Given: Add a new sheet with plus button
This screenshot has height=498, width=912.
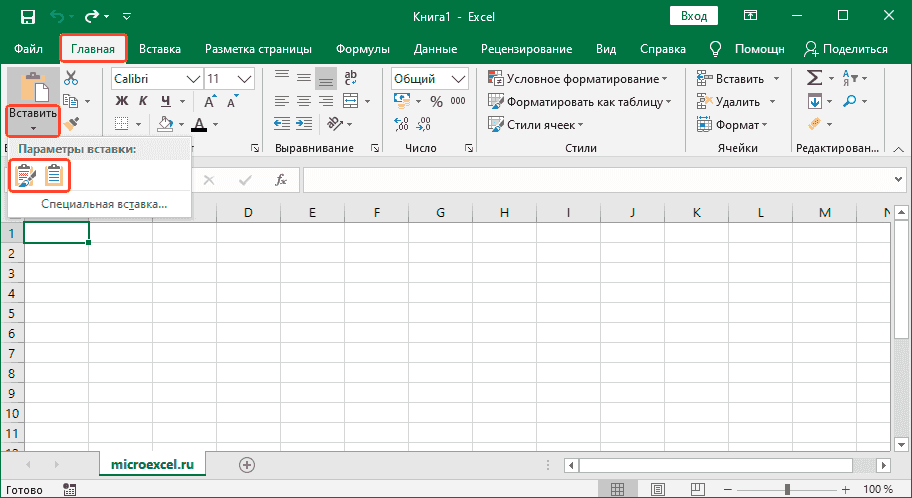Looking at the screenshot, I should click(247, 464).
